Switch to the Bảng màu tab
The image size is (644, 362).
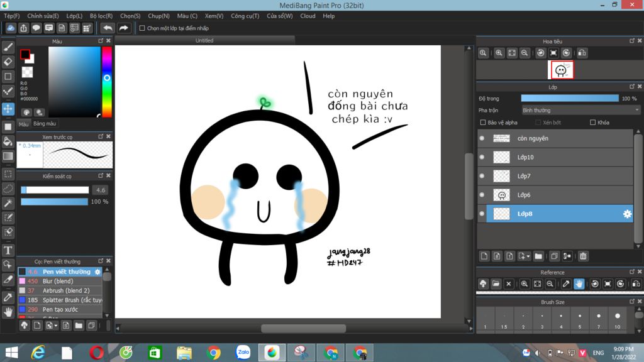pyautogui.click(x=45, y=124)
